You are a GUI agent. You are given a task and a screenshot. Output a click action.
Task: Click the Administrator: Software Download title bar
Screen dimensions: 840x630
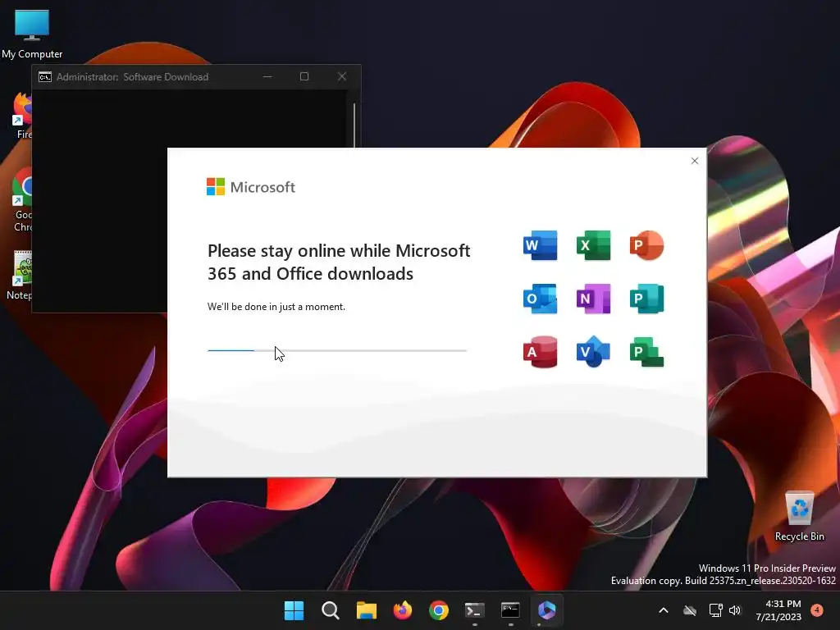pyautogui.click(x=197, y=77)
